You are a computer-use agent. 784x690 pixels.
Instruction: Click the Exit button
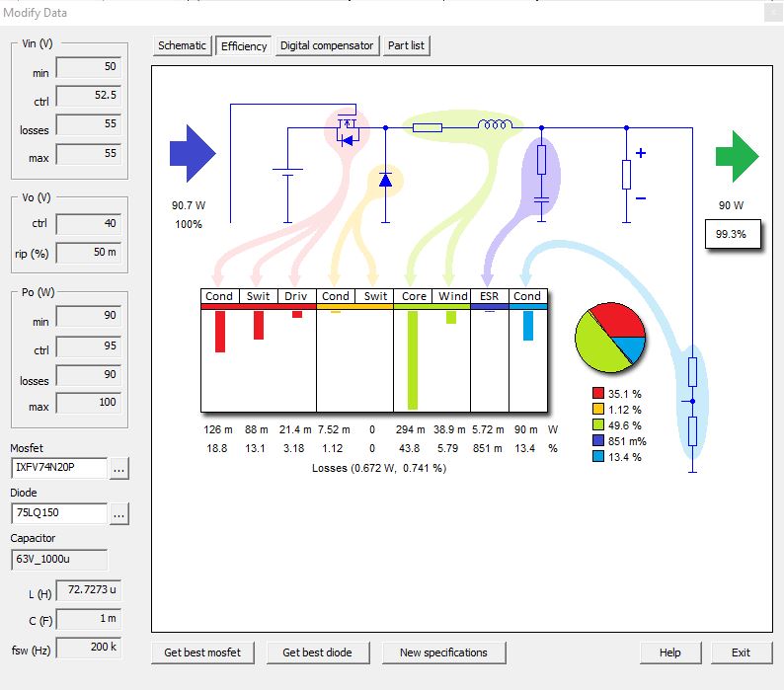click(x=741, y=652)
